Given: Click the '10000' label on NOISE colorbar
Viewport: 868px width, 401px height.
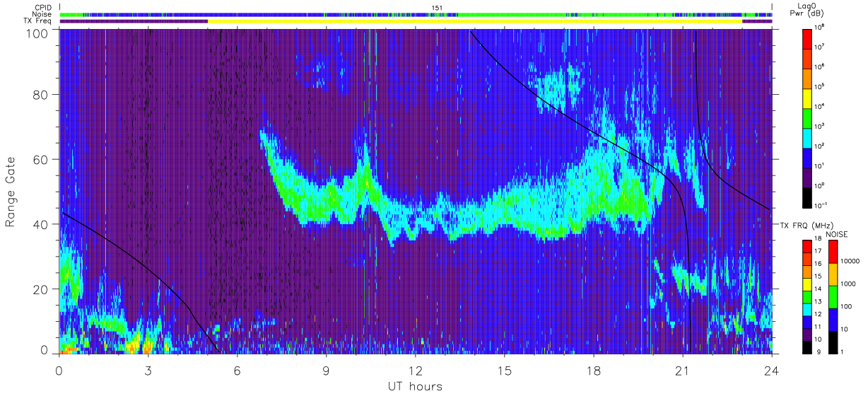Looking at the screenshot, I should [x=849, y=262].
